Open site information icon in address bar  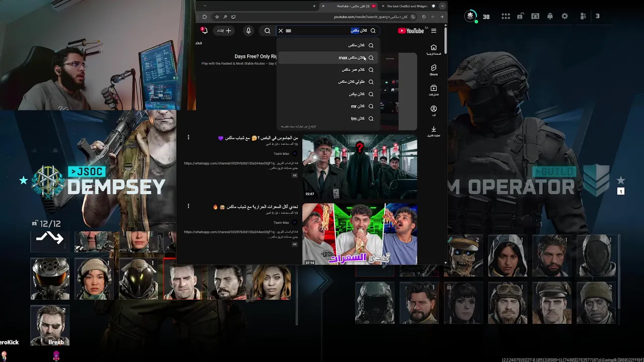[x=414, y=17]
